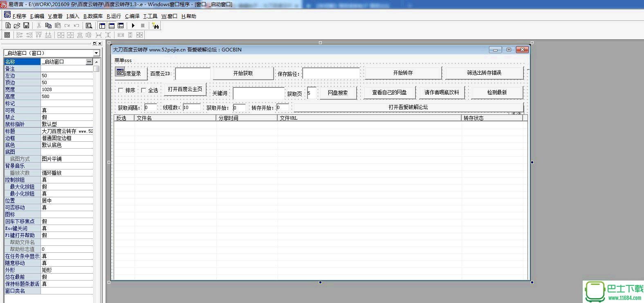This screenshot has height=303, width=644.
Task: Click the Paste clipboard icon
Action: coord(58,25)
